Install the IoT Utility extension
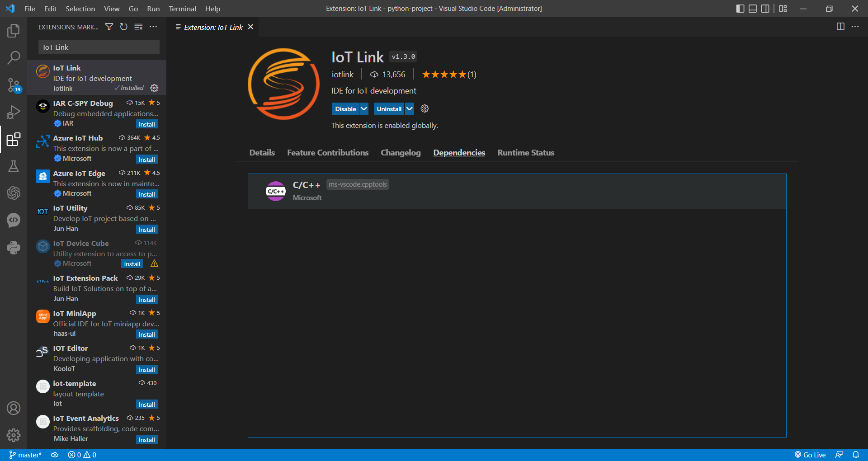Viewport: 868px width, 461px height. 147,230
